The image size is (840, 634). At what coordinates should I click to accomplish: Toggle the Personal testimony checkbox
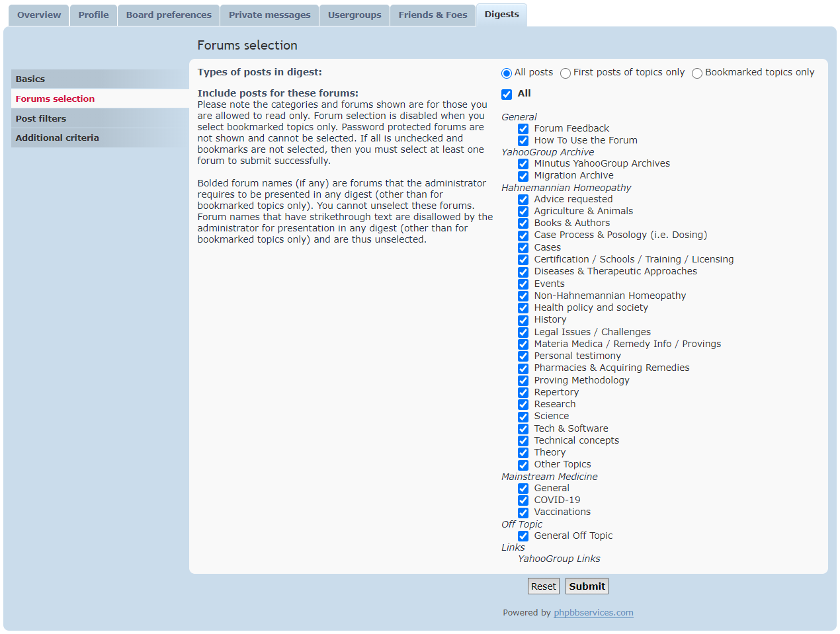tap(523, 356)
